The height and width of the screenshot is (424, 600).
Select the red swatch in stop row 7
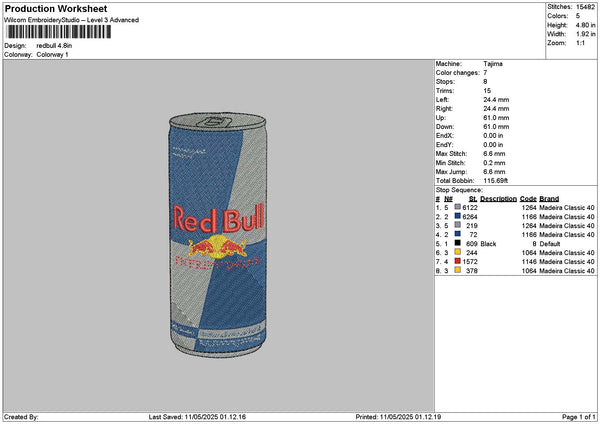[x=457, y=261]
